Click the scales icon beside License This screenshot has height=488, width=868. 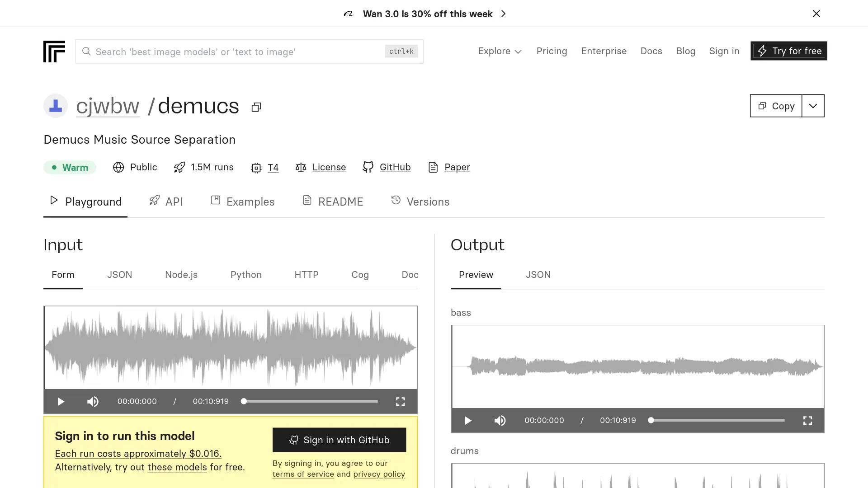click(x=301, y=168)
